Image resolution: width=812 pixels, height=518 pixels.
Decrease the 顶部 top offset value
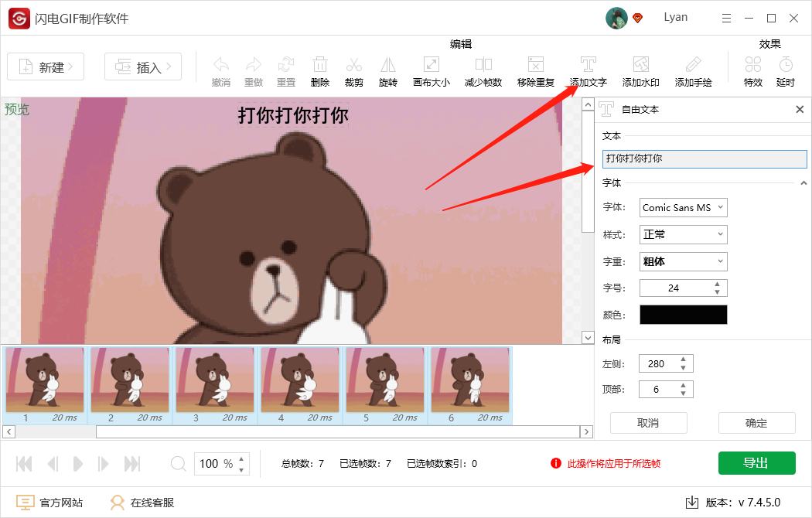pos(683,394)
